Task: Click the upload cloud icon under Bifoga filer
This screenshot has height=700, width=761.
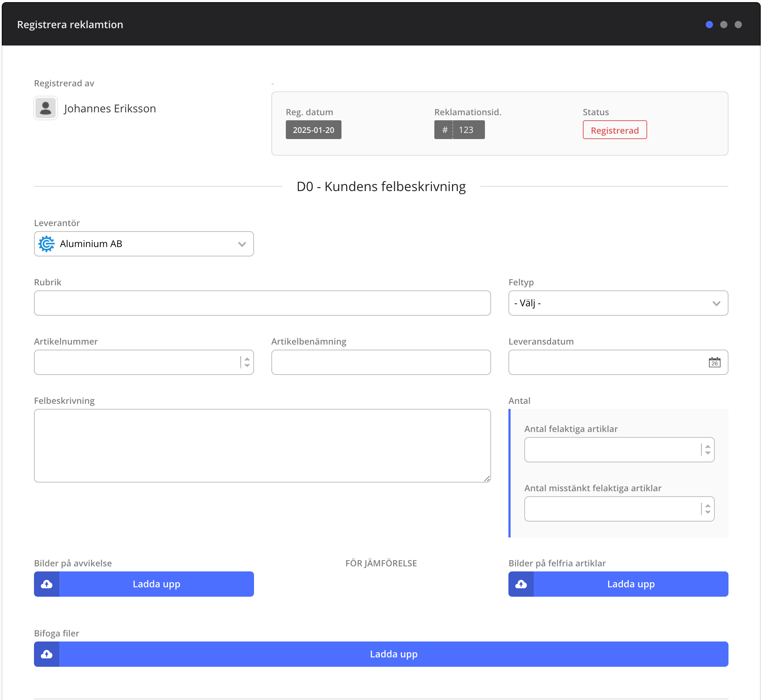Action: [x=46, y=654]
